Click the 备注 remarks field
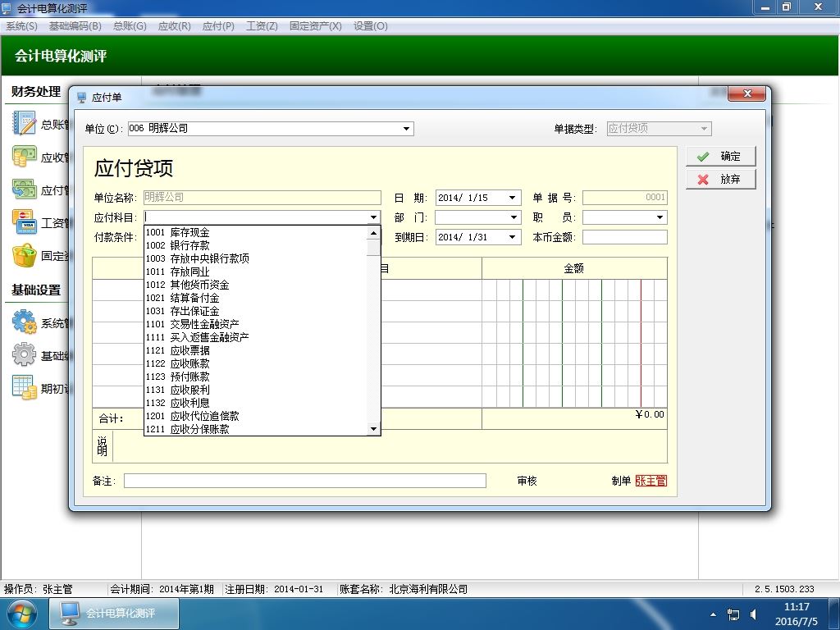Viewport: 840px width, 630px height. 305,481
